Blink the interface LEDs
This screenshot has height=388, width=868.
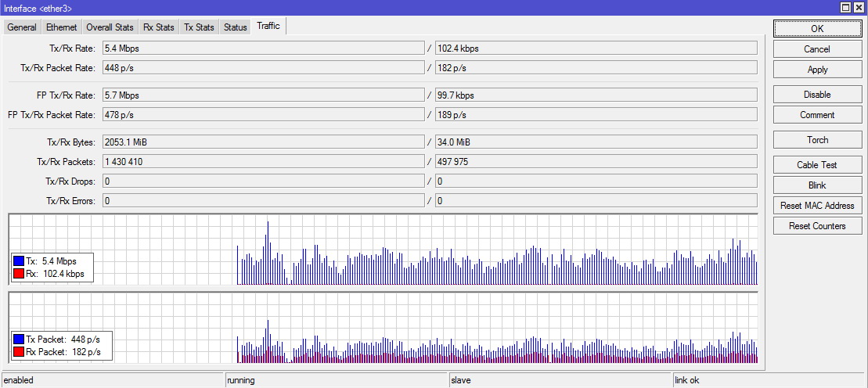(x=816, y=185)
